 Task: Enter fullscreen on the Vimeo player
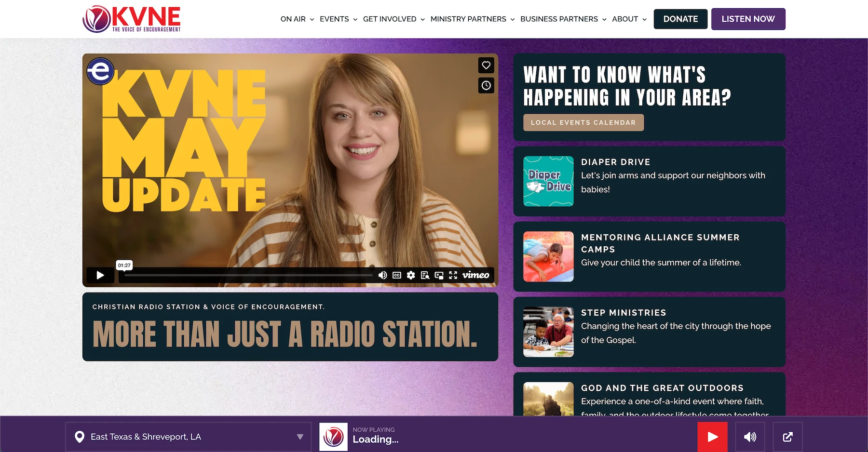453,275
